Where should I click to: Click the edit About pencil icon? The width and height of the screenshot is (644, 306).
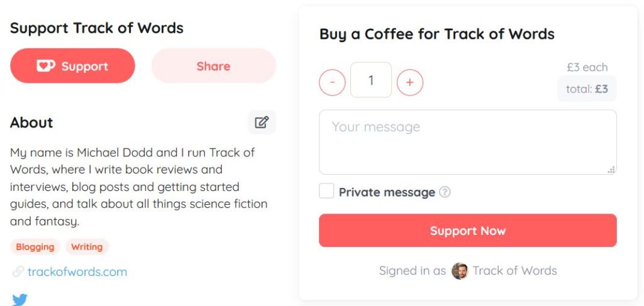pos(262,123)
